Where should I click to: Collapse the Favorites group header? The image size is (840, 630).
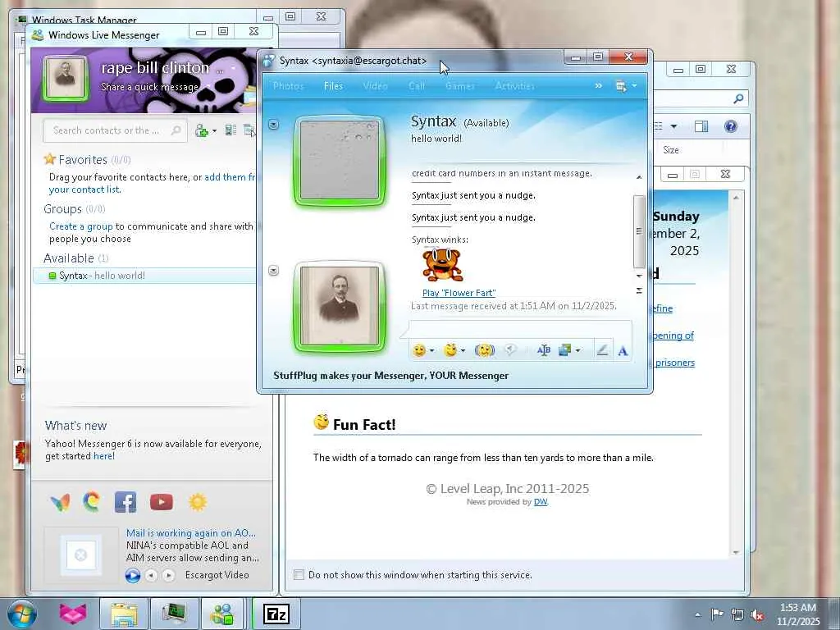87,160
